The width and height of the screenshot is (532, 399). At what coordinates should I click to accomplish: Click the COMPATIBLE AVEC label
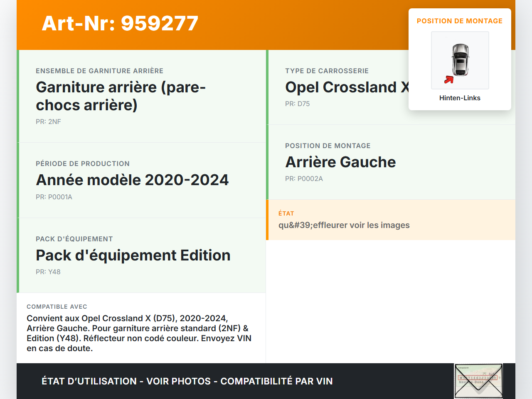[x=57, y=307]
